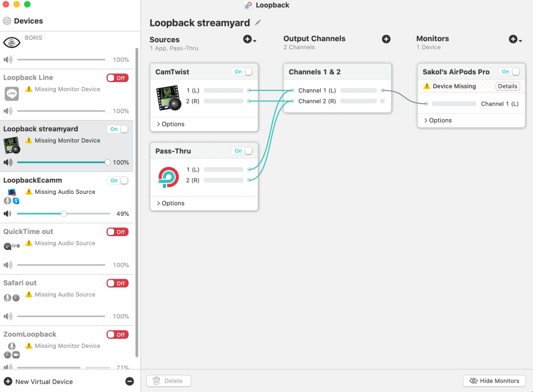Viewport: 533px width, 392px height.
Task: Click the minus icon to remove virtual device
Action: (130, 382)
